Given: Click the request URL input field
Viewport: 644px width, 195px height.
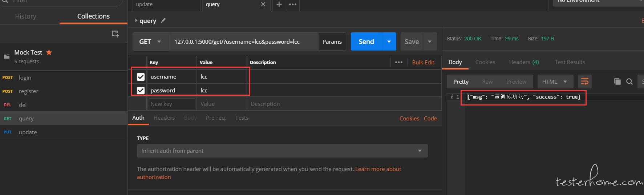Looking at the screenshot, I should coord(244,41).
